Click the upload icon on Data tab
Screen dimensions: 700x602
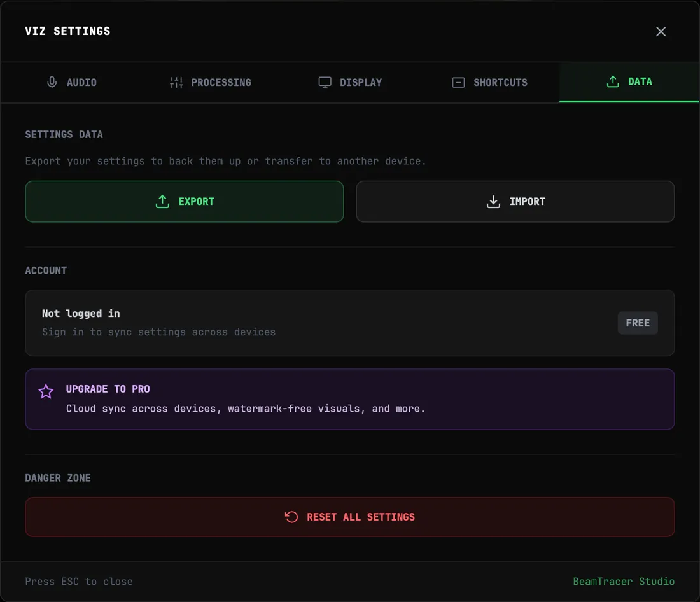point(613,81)
